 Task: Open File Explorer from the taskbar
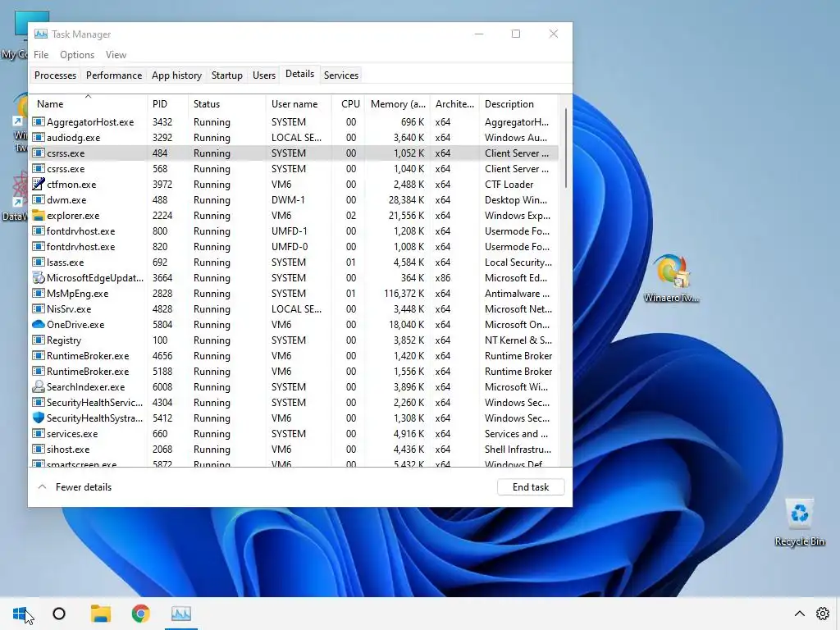100,614
